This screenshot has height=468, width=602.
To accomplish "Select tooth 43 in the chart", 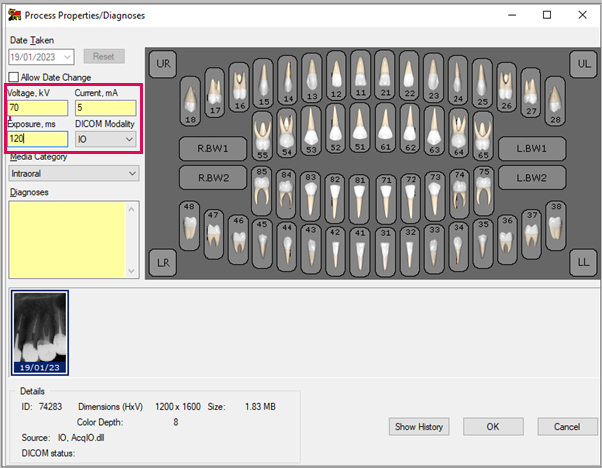I will pyautogui.click(x=311, y=249).
